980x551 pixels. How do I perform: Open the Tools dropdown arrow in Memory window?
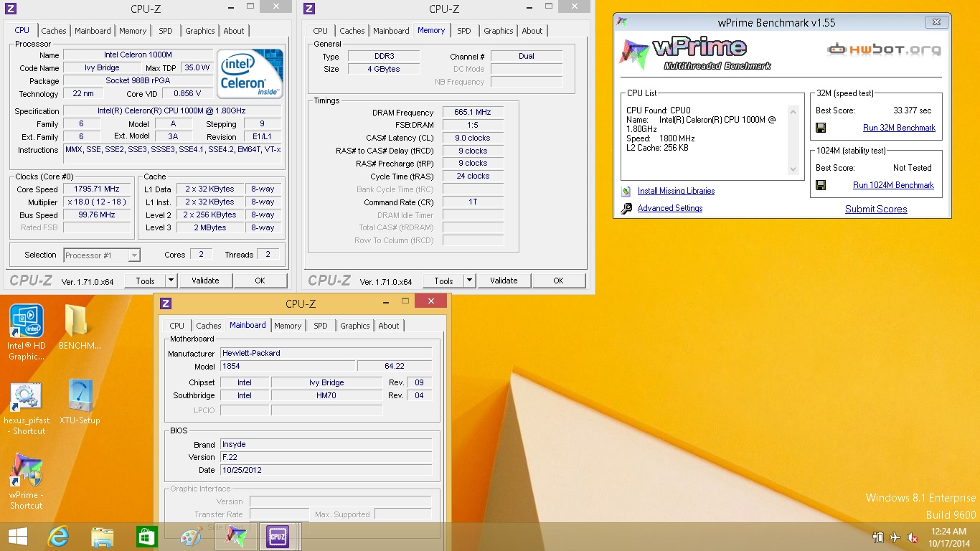(x=469, y=281)
